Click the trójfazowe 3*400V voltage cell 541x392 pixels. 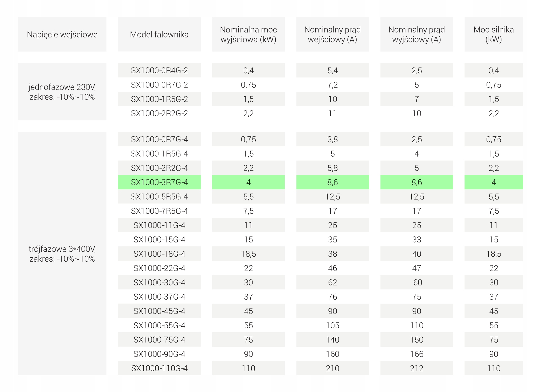[62, 253]
